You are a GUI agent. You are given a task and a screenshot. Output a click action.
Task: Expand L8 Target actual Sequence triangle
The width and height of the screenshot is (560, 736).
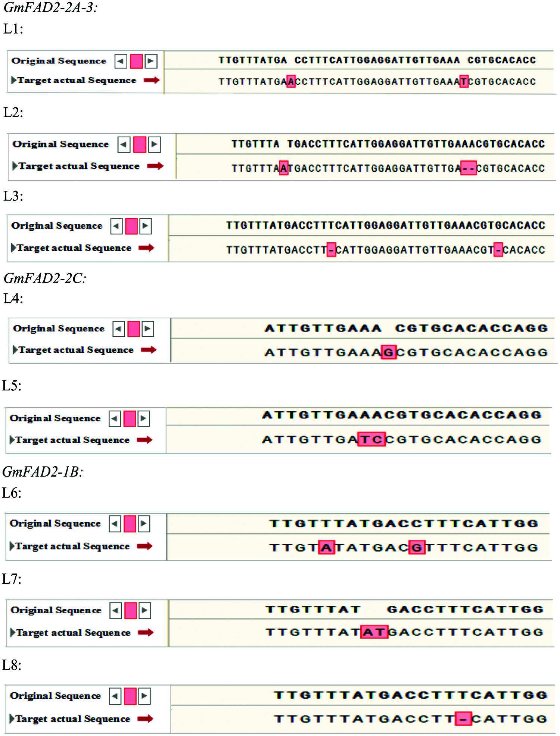[x=12, y=718]
